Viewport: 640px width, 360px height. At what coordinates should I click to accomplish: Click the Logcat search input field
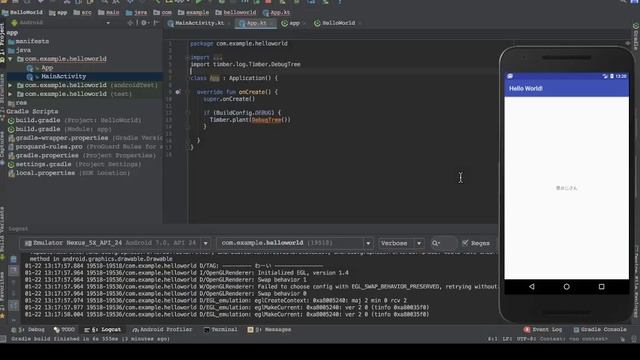point(444,243)
